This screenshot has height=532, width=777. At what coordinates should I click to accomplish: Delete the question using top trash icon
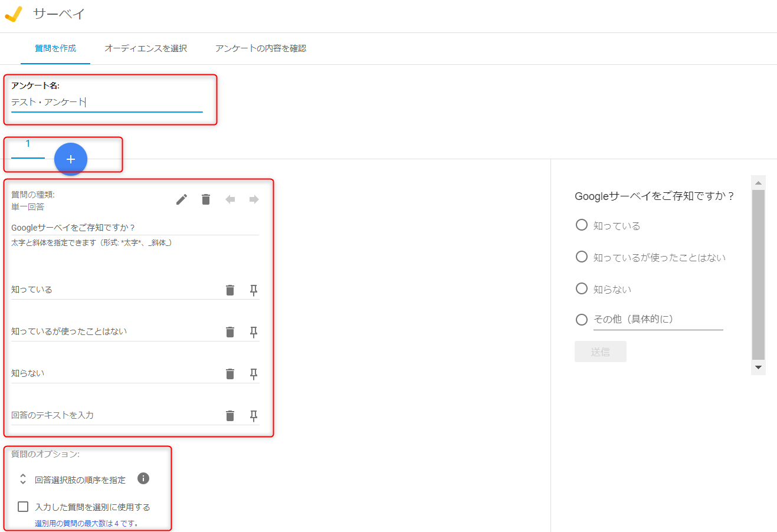[x=206, y=199]
